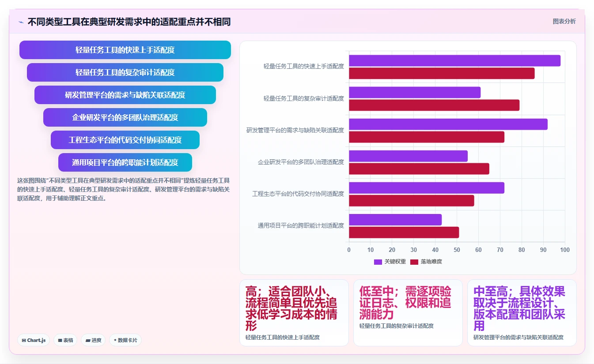Toggle the 落地难度 legend item

tap(426, 262)
